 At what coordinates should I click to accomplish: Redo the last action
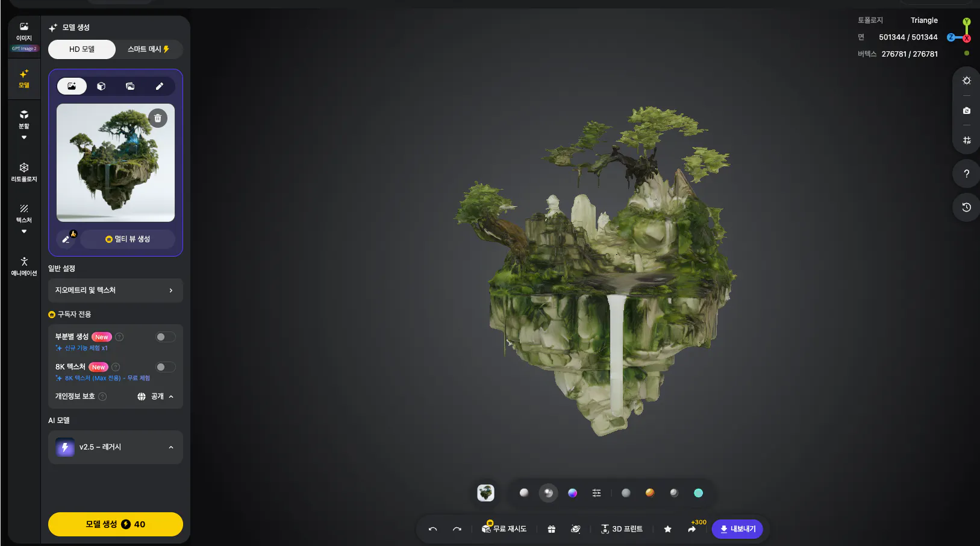[x=457, y=529]
